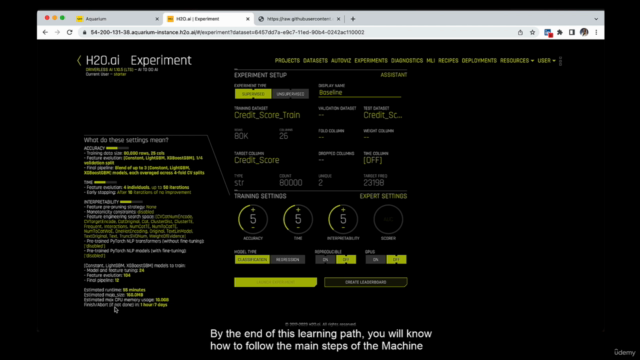Open the DIAGNOSTICS menu
Screen dimensions: 640x360
(407, 60)
